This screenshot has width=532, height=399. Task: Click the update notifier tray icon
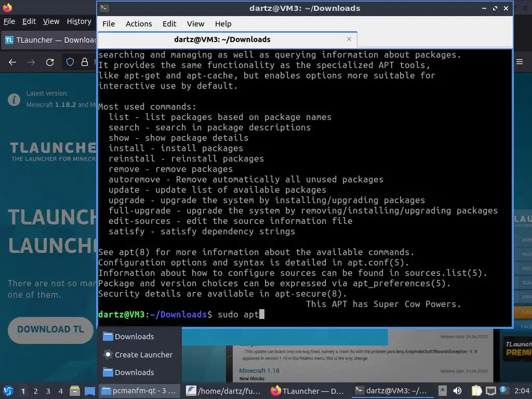point(503,390)
